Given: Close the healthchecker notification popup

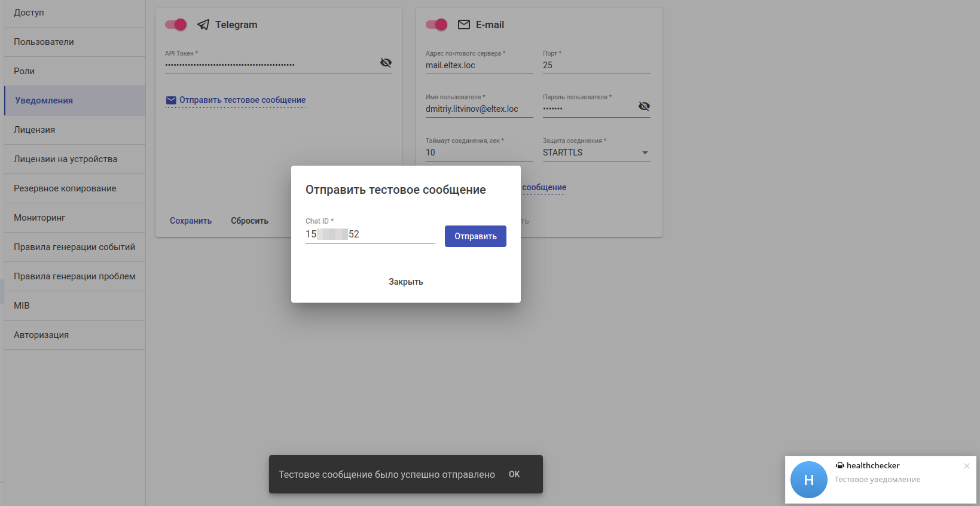Looking at the screenshot, I should (967, 466).
